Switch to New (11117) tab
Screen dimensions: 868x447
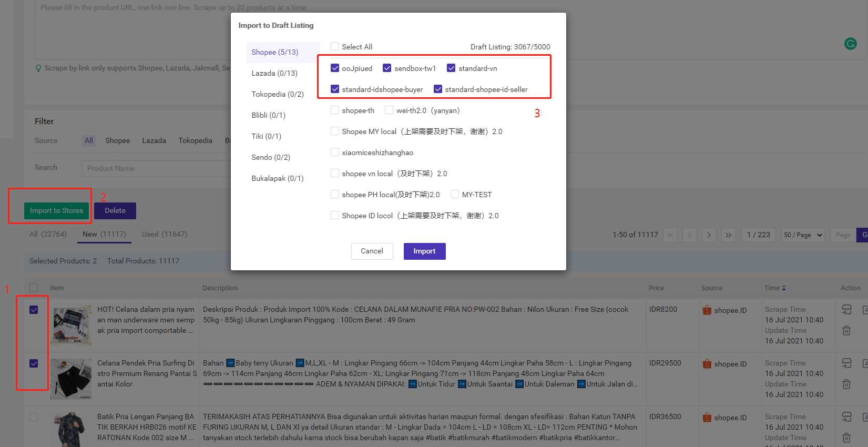tap(104, 235)
